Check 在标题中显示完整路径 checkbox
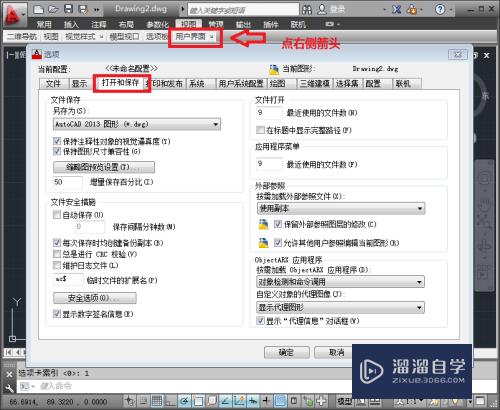The height and width of the screenshot is (410, 500). tap(260, 130)
